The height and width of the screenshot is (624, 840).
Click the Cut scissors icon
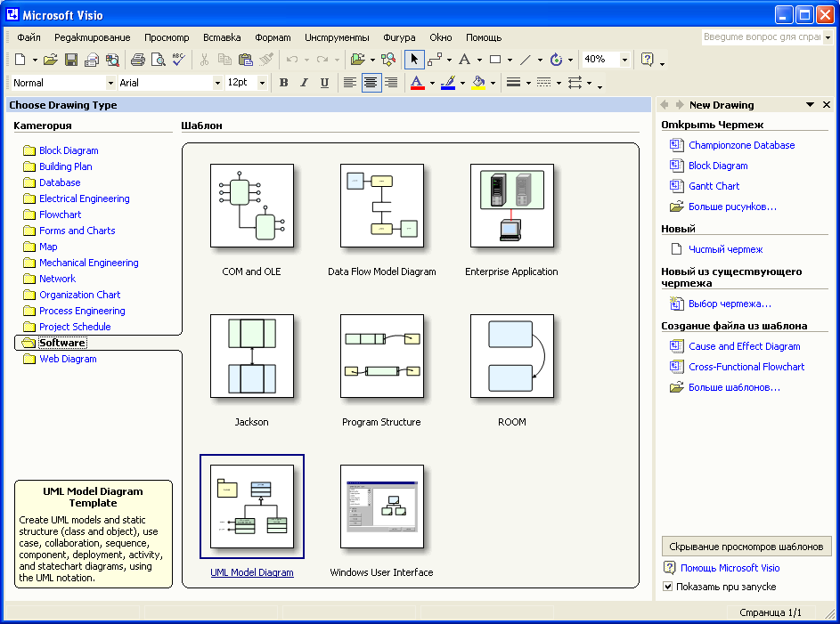click(204, 60)
